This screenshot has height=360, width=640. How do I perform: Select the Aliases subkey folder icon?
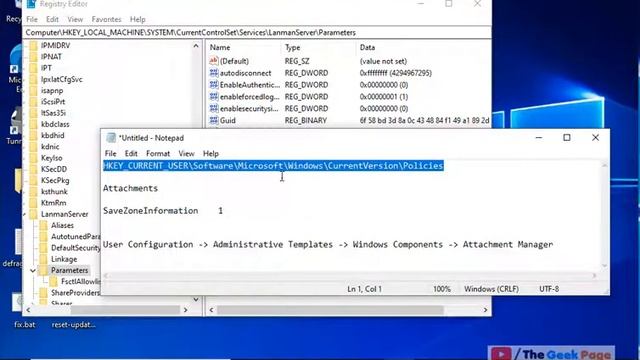click(43, 225)
